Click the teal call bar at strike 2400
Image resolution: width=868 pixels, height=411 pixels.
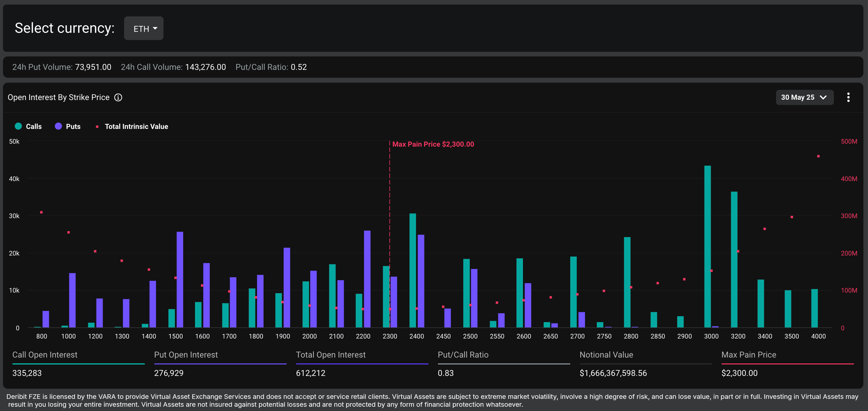point(412,269)
